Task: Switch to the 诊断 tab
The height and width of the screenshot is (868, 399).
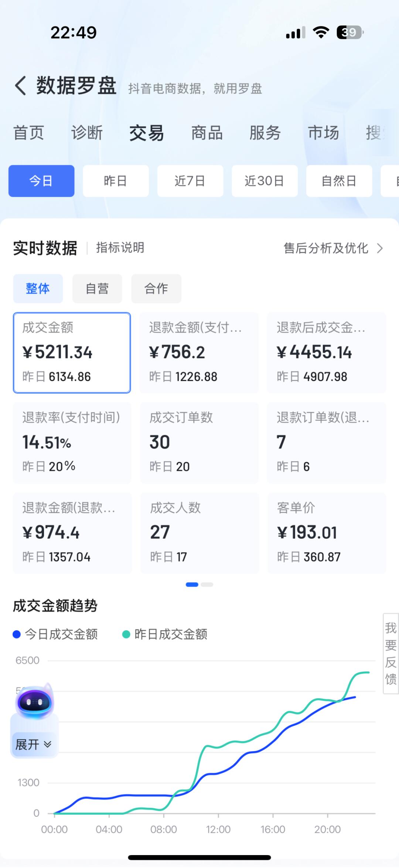Action: coord(87,133)
